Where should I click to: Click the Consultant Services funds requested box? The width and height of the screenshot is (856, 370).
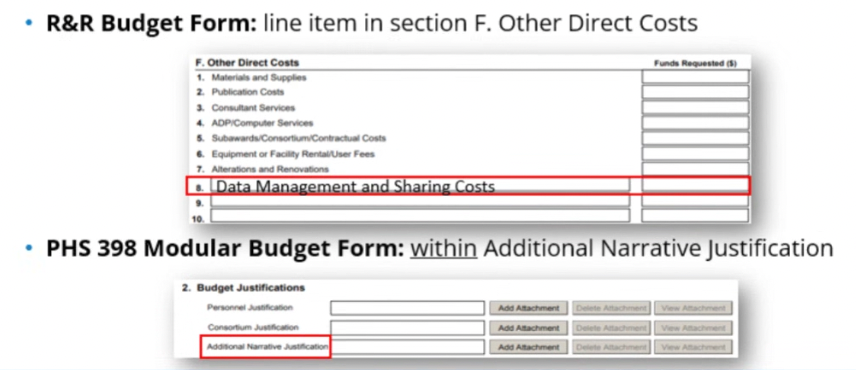[695, 108]
